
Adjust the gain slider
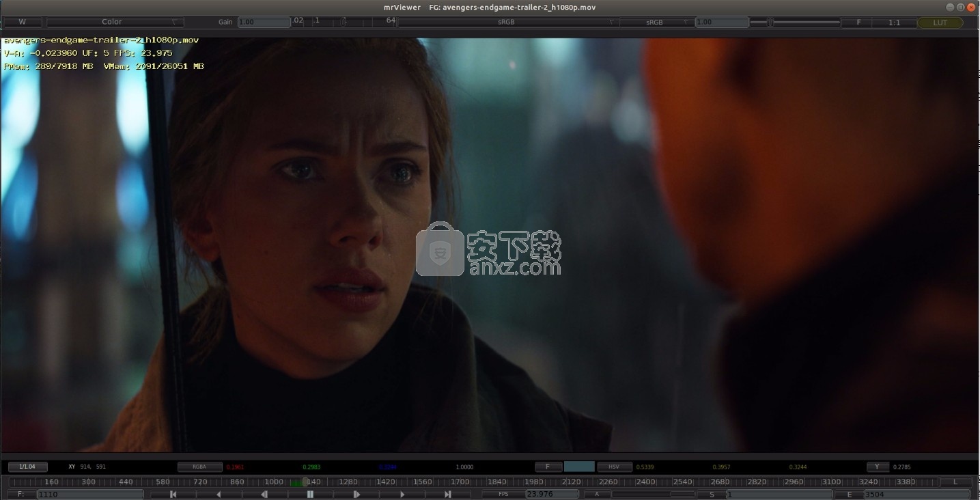344,22
